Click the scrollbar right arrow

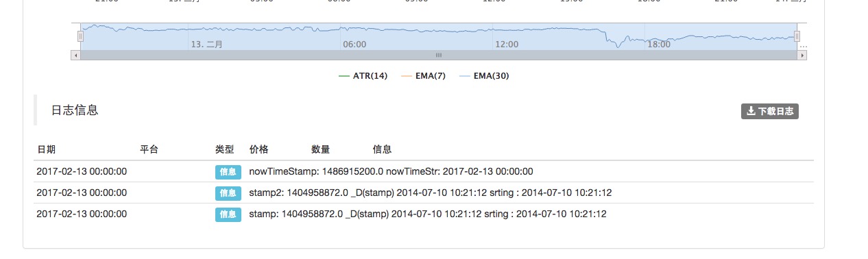801,55
